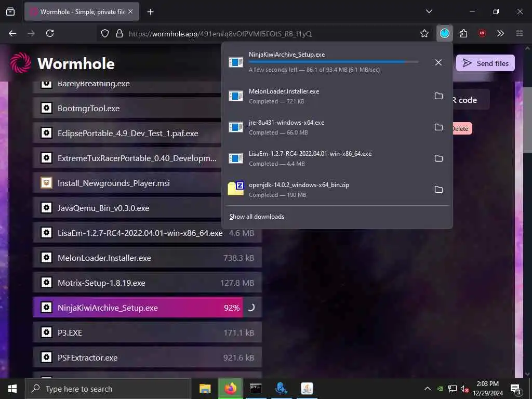This screenshot has width=532, height=399.
Task: Click the Wormhole title text
Action: pyautogui.click(x=76, y=64)
